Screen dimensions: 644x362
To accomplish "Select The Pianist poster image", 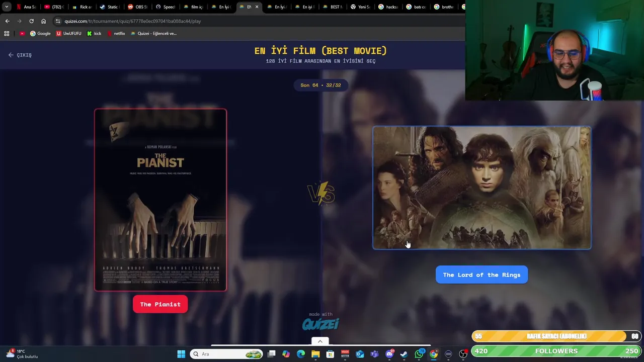I will pos(160,200).
